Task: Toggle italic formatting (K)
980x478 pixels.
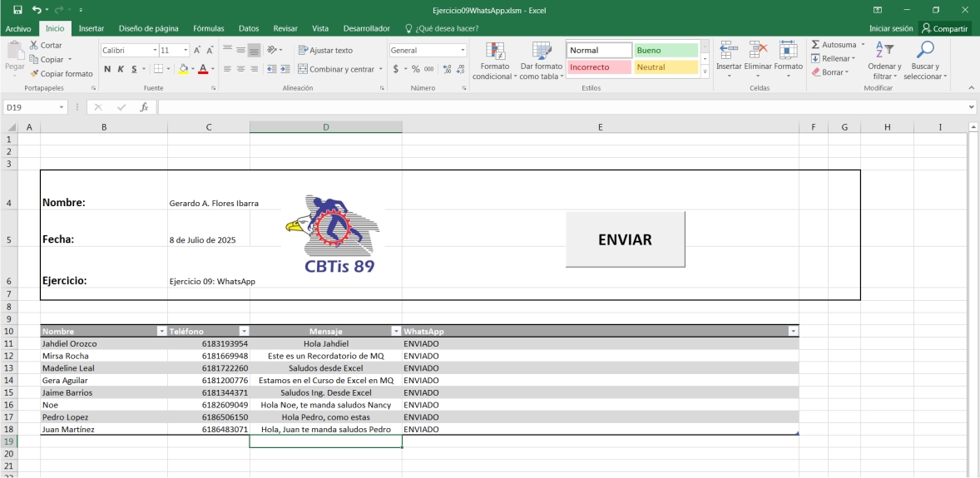Action: point(121,69)
